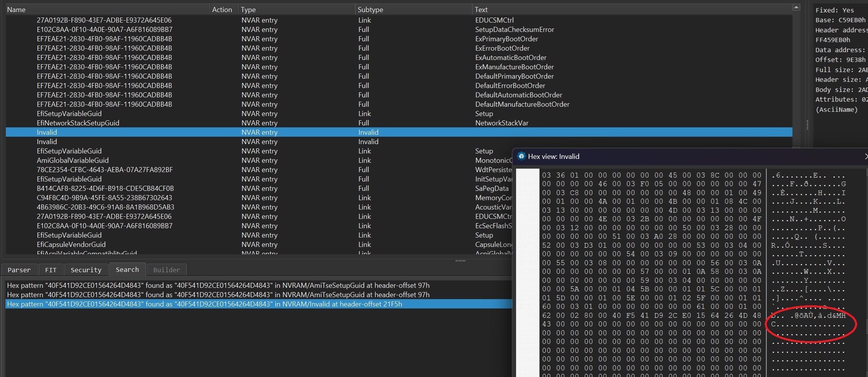Select the DefaultManufactureBootOrder entry row

pyautogui.click(x=522, y=104)
